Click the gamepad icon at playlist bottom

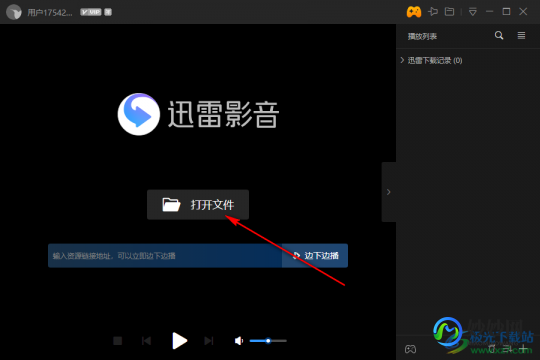click(410, 349)
